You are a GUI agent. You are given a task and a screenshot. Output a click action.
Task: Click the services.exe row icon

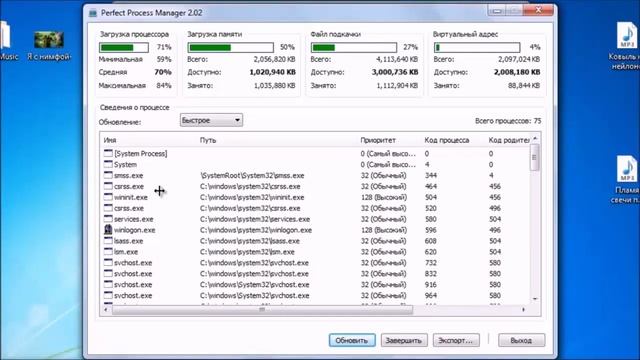pos(108,219)
